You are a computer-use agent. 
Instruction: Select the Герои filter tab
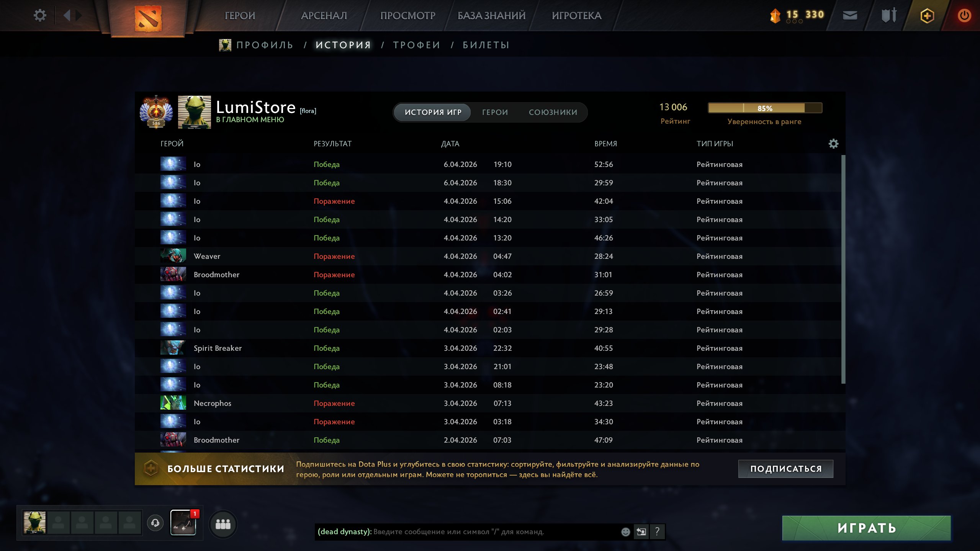[x=495, y=112]
